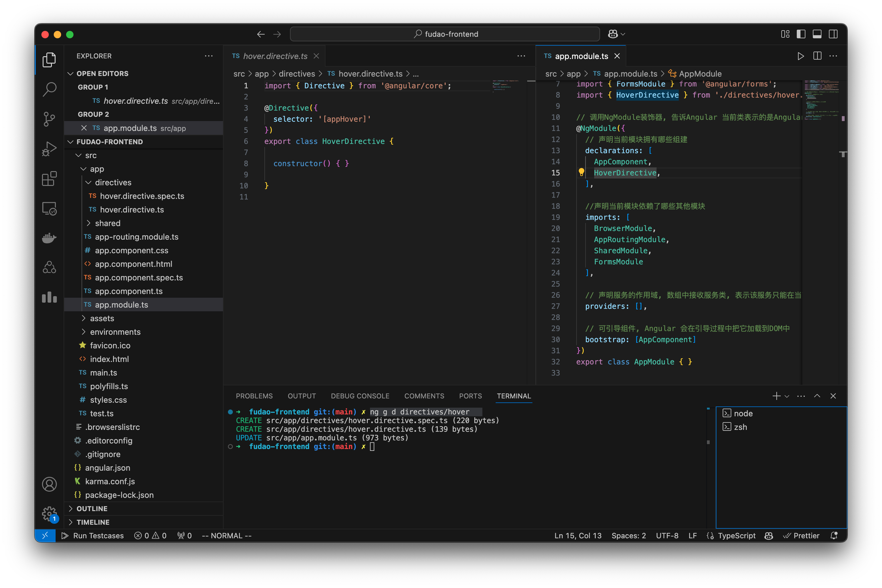Open the Manage settings gear
The image size is (882, 588).
[49, 514]
